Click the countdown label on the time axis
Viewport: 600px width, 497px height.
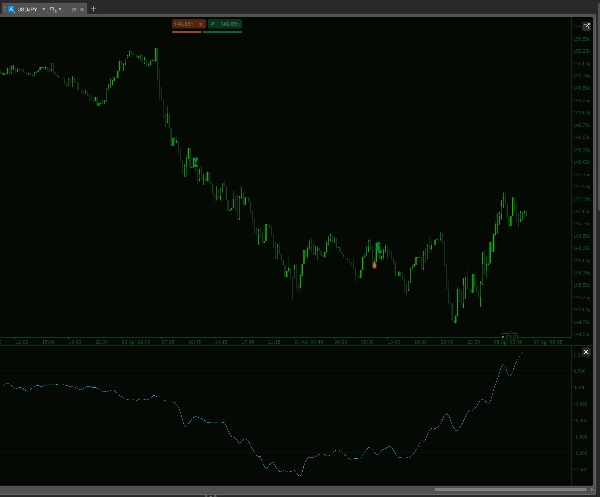point(510,337)
